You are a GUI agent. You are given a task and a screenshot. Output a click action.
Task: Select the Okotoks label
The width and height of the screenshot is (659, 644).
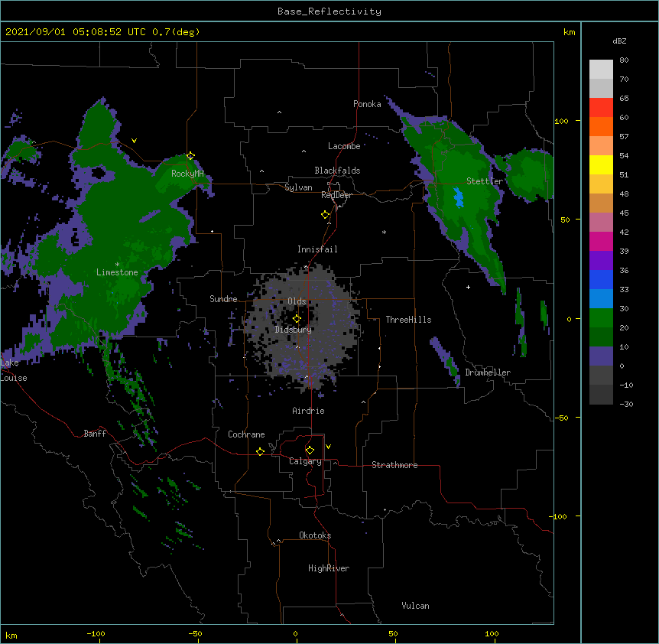point(315,535)
